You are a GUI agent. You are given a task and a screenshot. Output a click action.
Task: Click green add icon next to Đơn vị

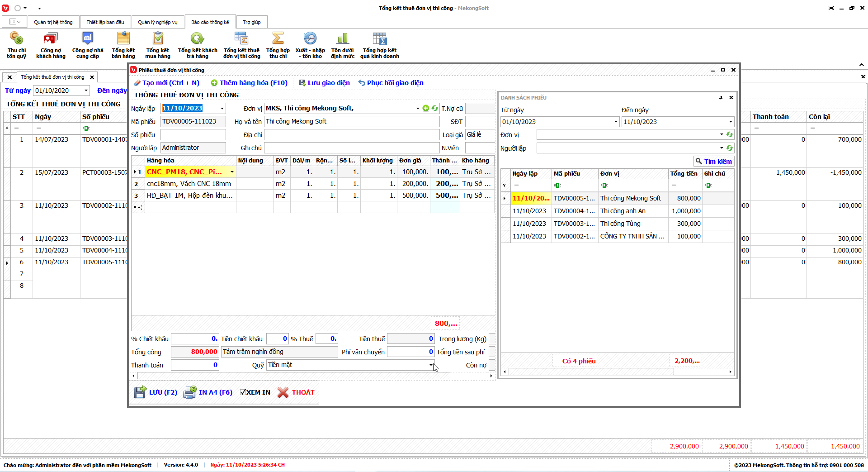coord(425,108)
